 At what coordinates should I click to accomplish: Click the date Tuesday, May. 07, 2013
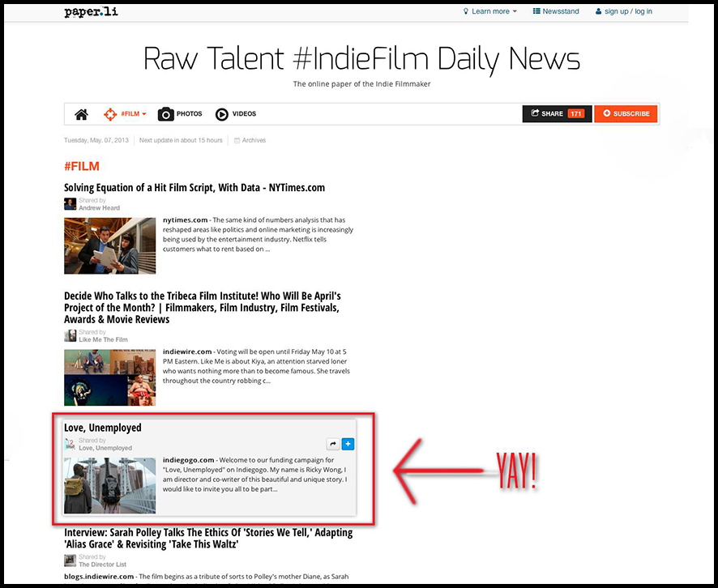[x=96, y=140]
